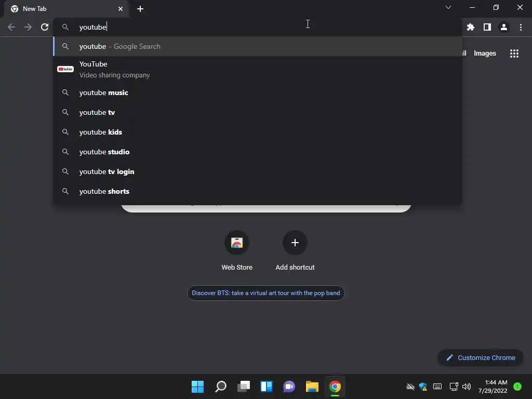Click the address bar containing youtube
Viewport: 532px width, 399px height.
[x=258, y=27]
